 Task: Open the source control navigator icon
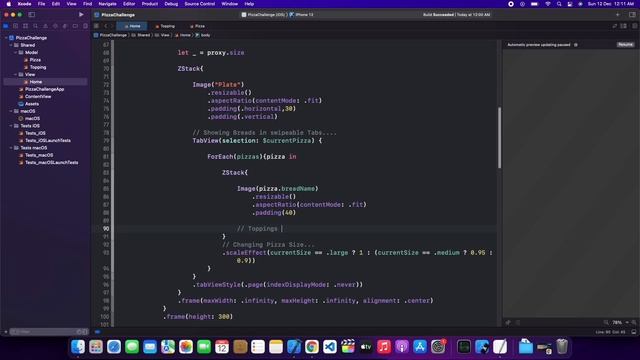coord(16,26)
